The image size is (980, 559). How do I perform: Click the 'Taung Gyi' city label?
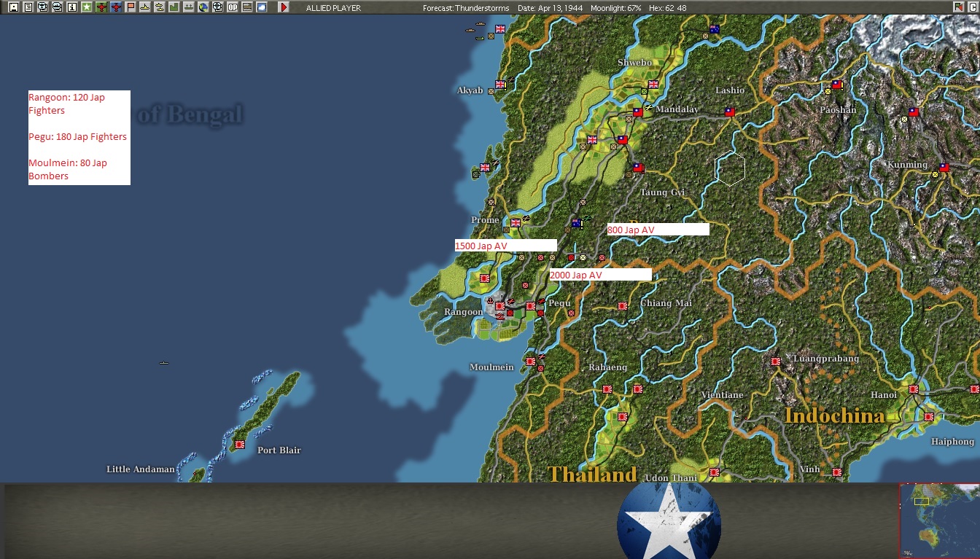(663, 192)
